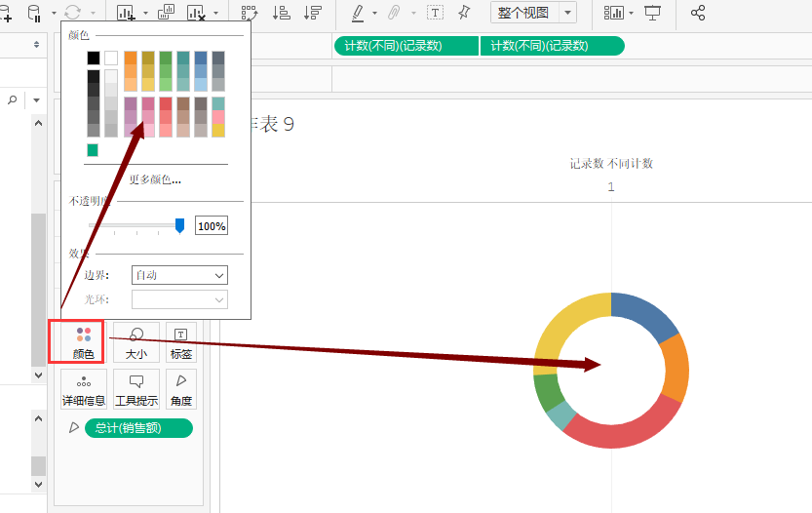Toggle fix axes pin icon
This screenshot has width=812, height=513.
click(464, 13)
